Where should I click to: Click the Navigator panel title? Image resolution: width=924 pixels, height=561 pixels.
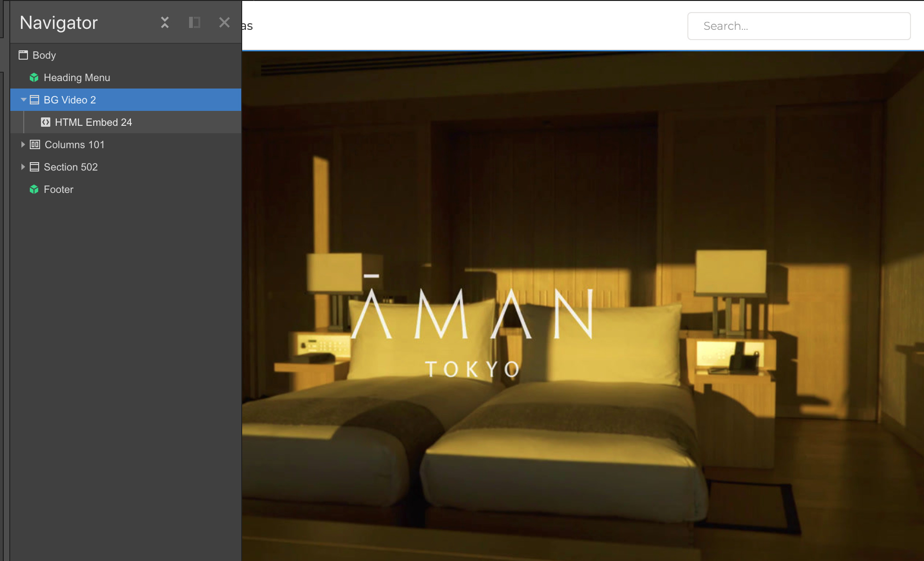coord(59,22)
